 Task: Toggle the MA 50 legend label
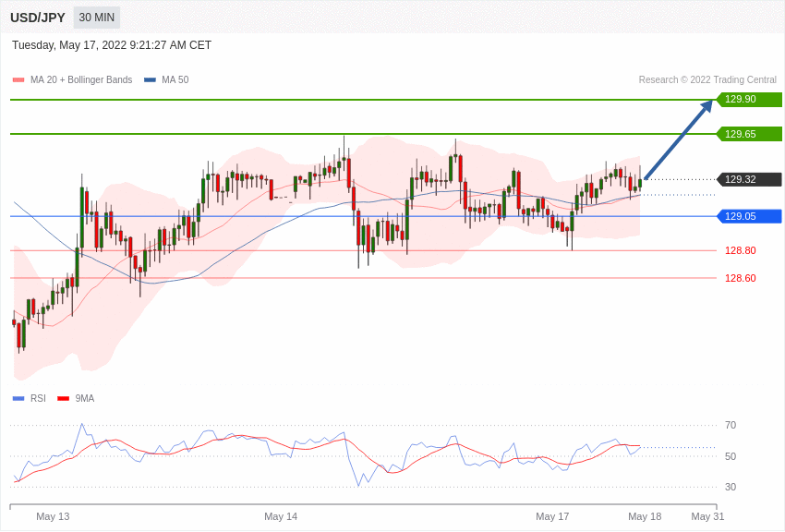(175, 80)
